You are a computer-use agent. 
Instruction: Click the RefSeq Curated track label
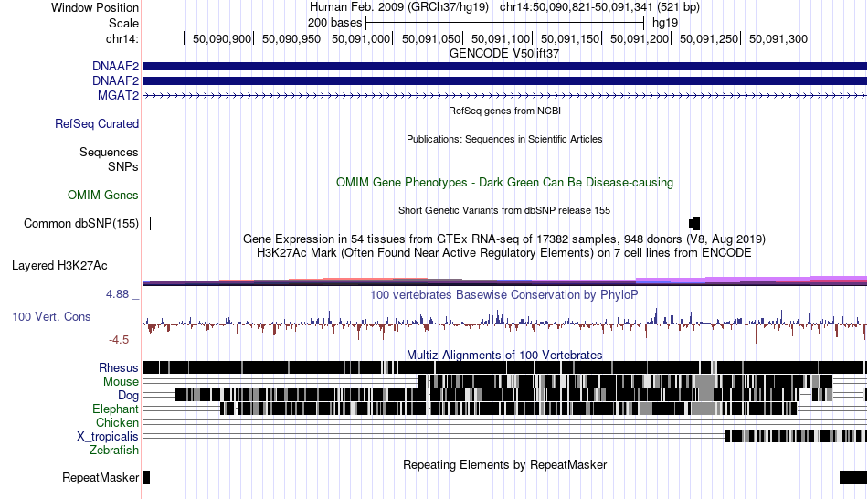[96, 123]
